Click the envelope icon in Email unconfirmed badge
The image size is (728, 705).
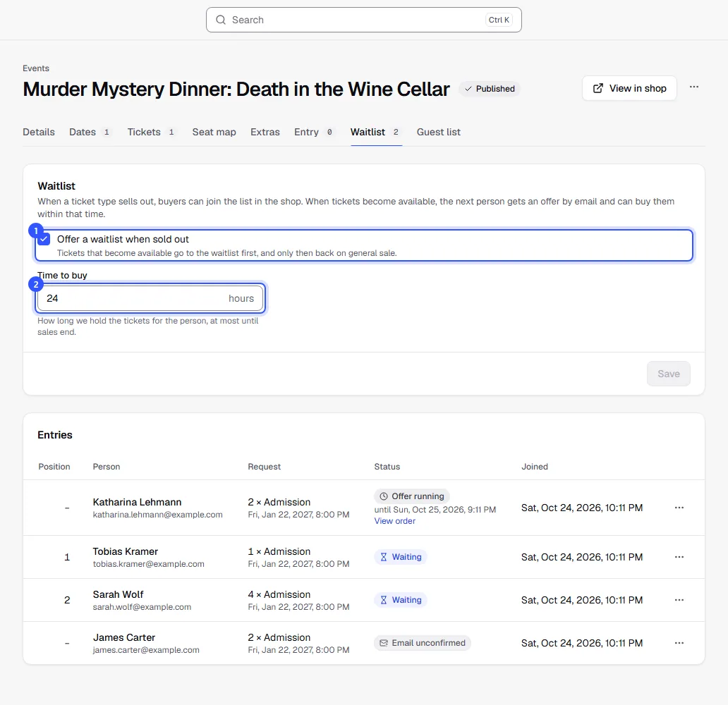(384, 643)
